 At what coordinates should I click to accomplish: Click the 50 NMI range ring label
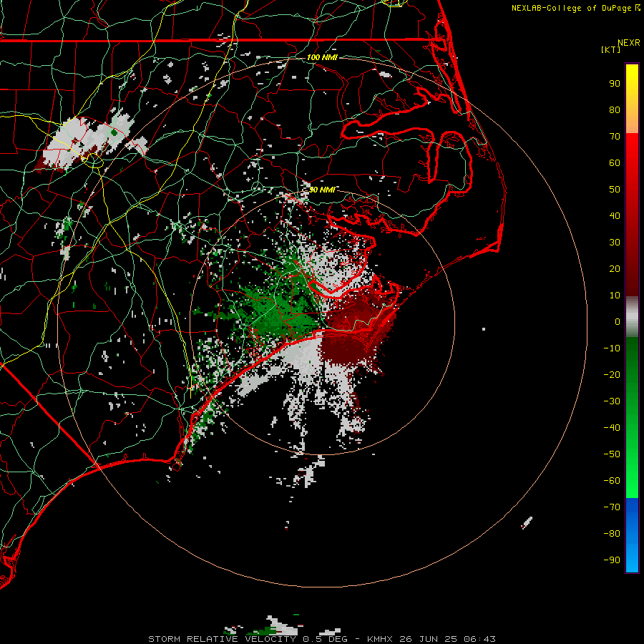point(322,190)
